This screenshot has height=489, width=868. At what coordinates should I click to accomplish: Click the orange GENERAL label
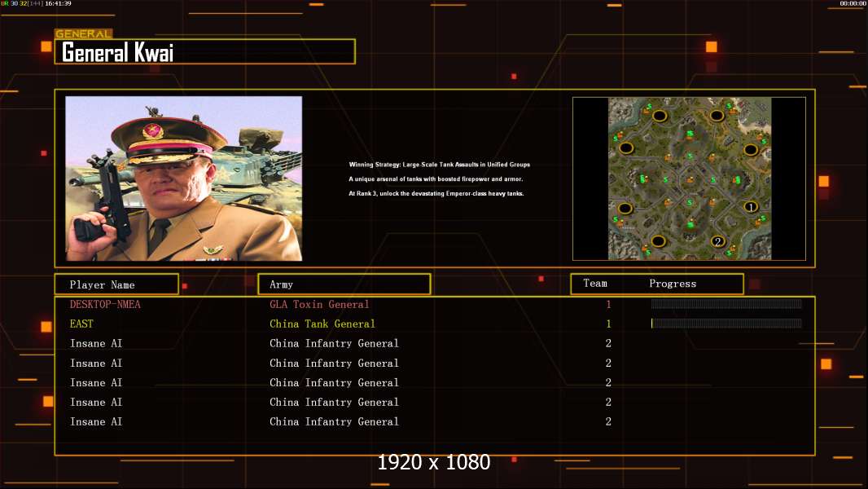pos(84,33)
